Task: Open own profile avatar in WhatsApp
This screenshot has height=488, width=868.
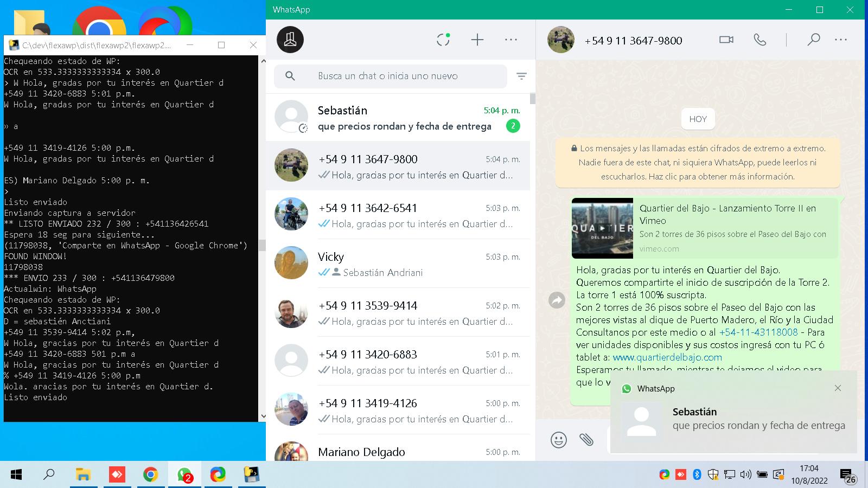Action: [x=290, y=40]
